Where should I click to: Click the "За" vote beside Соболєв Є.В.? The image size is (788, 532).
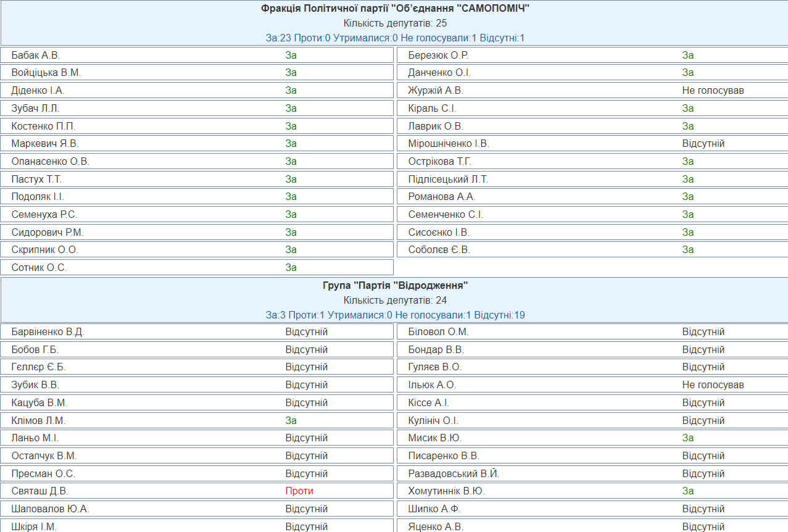688,250
